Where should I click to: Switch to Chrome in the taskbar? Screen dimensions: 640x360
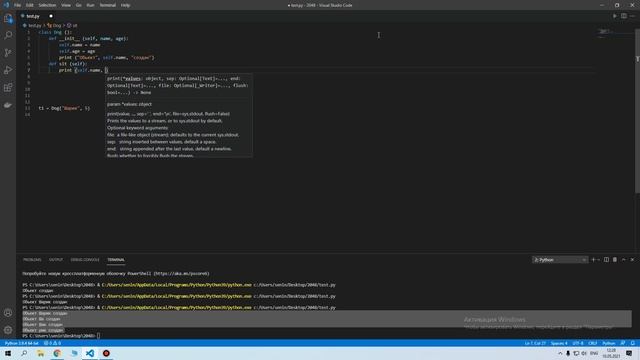pos(57,353)
